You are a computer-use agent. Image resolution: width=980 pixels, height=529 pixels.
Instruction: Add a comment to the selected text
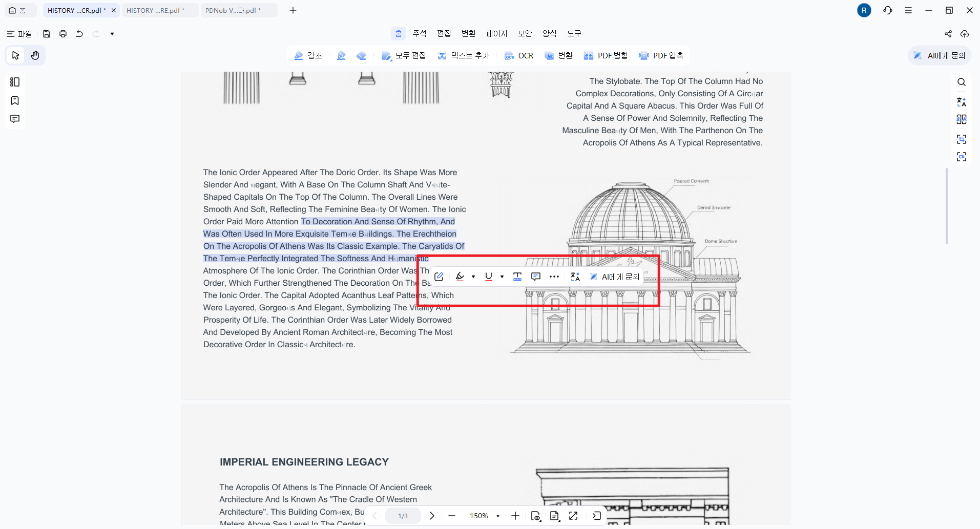click(536, 277)
